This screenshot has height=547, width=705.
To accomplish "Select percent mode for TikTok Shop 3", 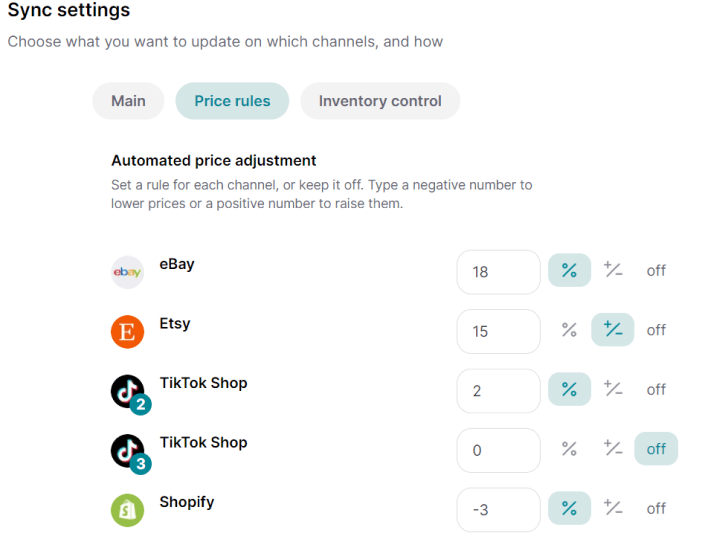I will coord(569,449).
